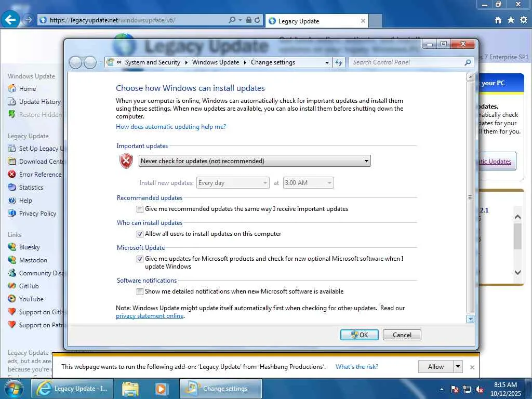The width and height of the screenshot is (532, 399).
Task: Click the dialog scrollbar up arrow
Action: pyautogui.click(x=470, y=77)
